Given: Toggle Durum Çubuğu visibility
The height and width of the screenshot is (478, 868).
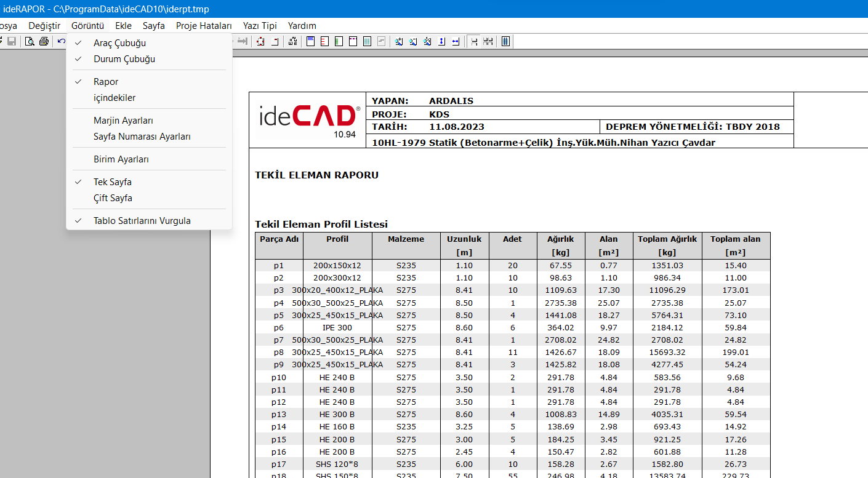Looking at the screenshot, I should click(x=149, y=59).
